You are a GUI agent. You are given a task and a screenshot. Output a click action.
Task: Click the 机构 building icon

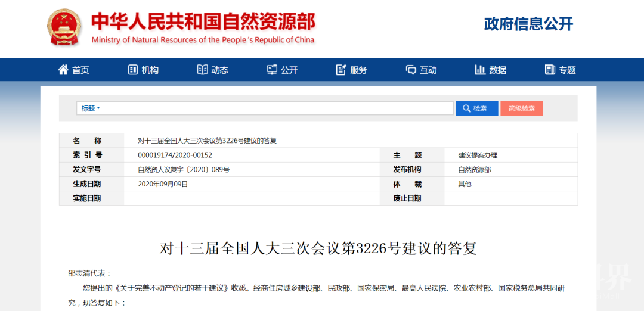click(132, 70)
